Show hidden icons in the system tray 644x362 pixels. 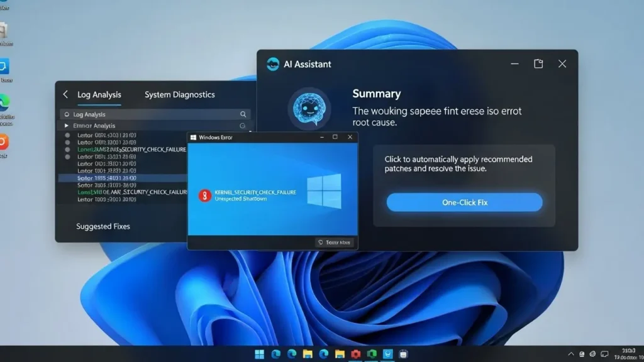[x=571, y=354]
